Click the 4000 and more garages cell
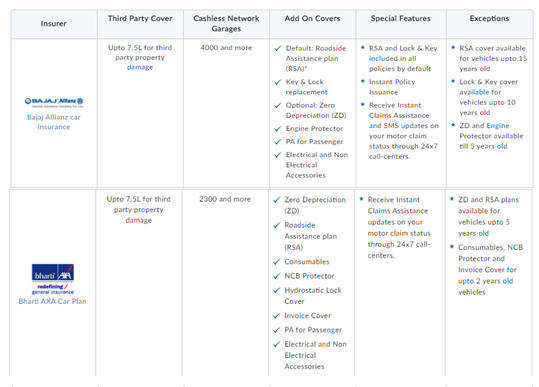Screen dimensions: 539x387 [226, 48]
